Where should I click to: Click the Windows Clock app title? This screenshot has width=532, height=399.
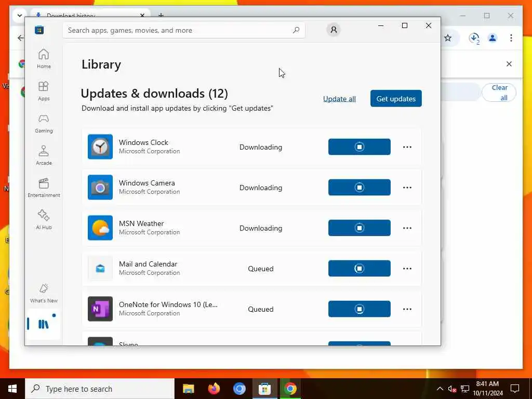[x=143, y=142]
